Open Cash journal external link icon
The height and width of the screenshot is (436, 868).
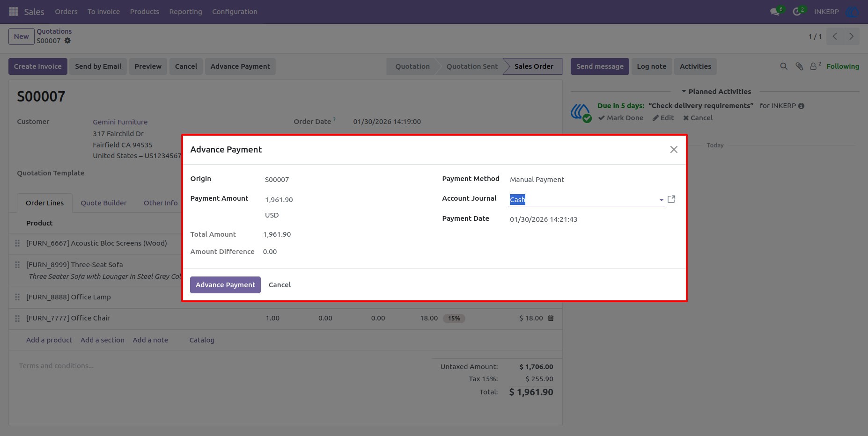pos(671,199)
